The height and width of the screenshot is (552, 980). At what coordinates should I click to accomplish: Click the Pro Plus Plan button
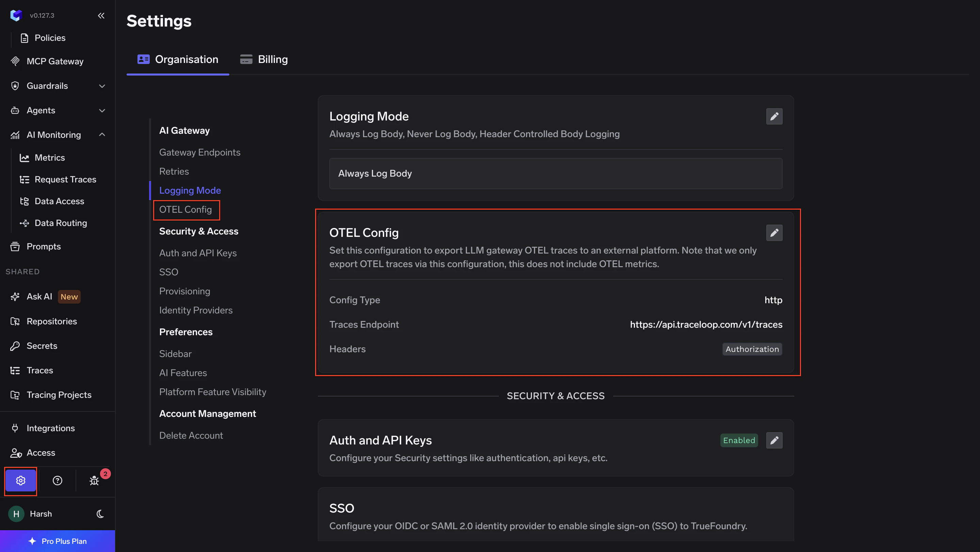tap(58, 541)
